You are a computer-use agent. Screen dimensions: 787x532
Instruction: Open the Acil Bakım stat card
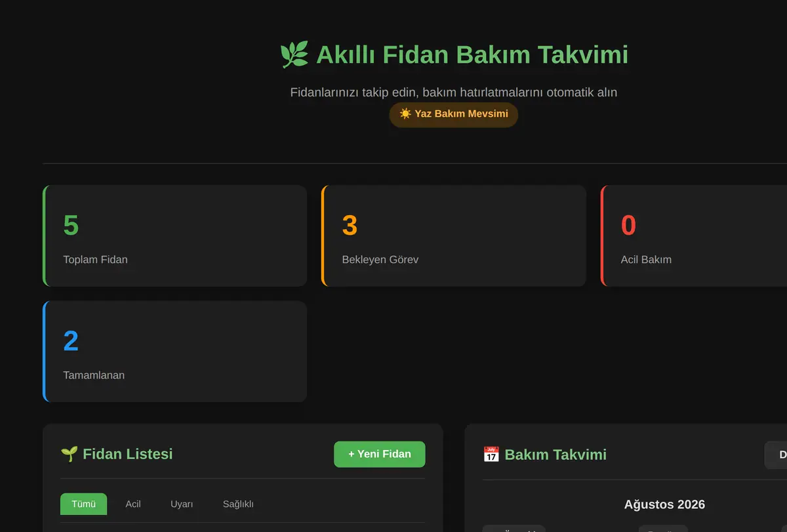point(694,235)
